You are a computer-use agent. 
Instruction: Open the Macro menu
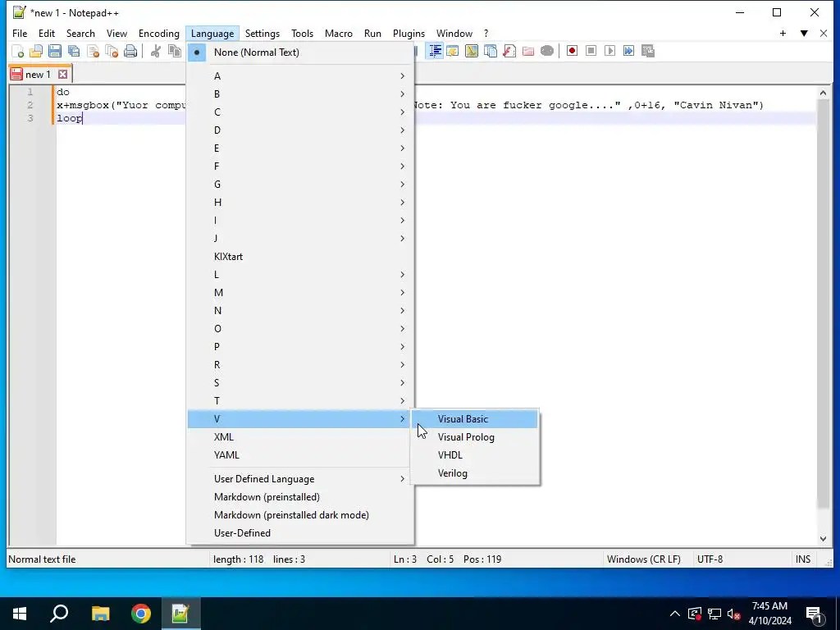(x=339, y=33)
